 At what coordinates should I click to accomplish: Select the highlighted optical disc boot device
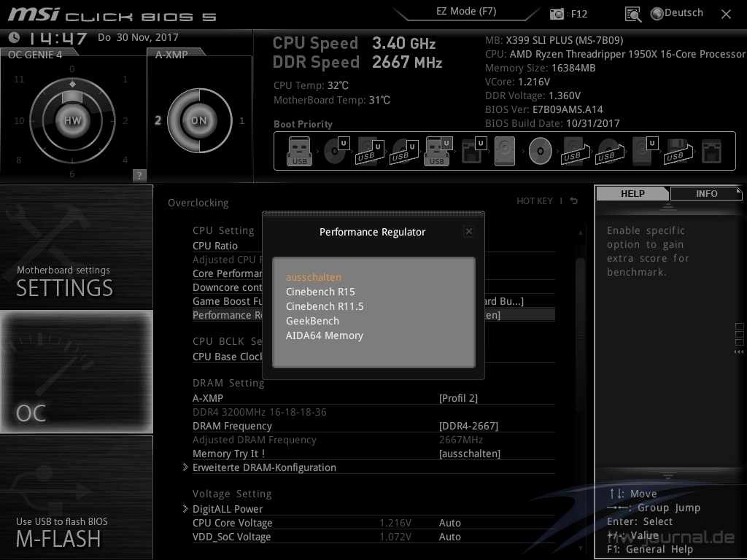(x=541, y=151)
